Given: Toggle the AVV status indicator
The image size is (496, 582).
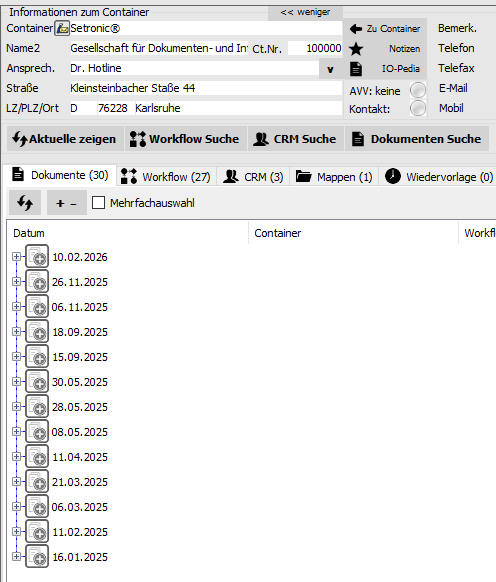Looking at the screenshot, I should point(418,90).
